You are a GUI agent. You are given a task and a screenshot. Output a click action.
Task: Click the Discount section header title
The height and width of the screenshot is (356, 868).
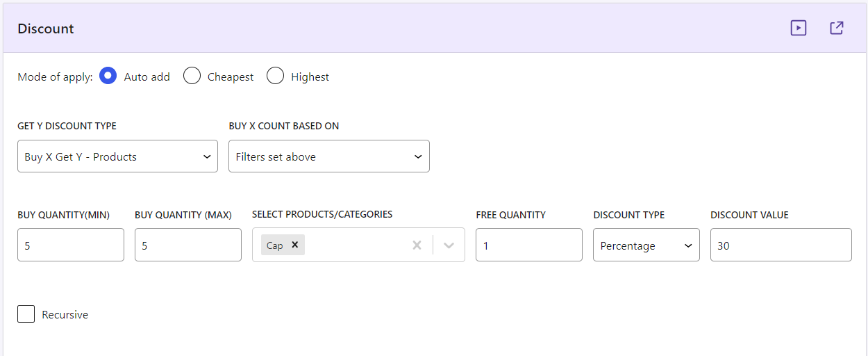pos(46,29)
